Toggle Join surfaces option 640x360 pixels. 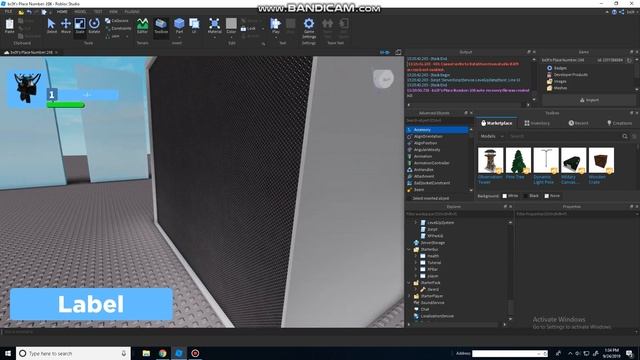tap(113, 36)
